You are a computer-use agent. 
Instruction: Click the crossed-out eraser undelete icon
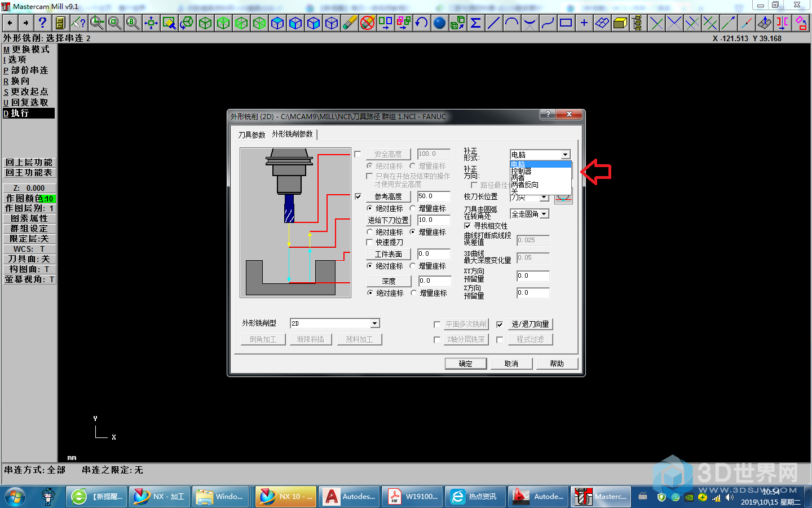coord(368,23)
